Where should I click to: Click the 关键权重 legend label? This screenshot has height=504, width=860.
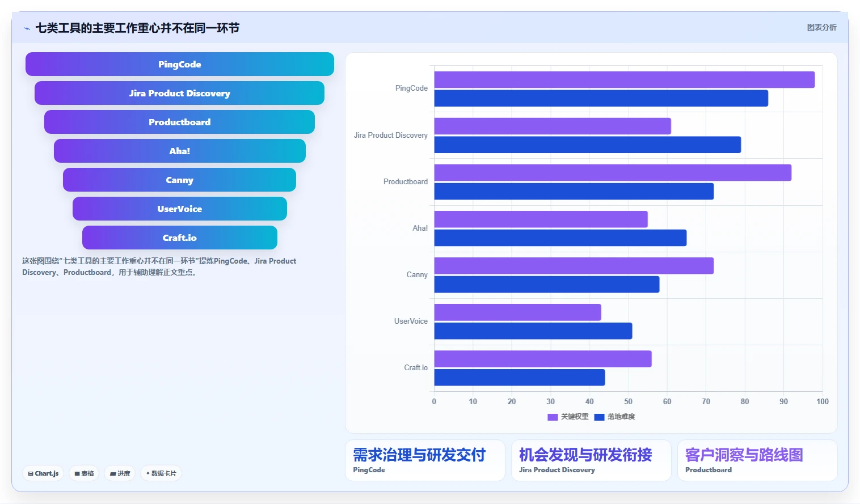[x=575, y=417]
